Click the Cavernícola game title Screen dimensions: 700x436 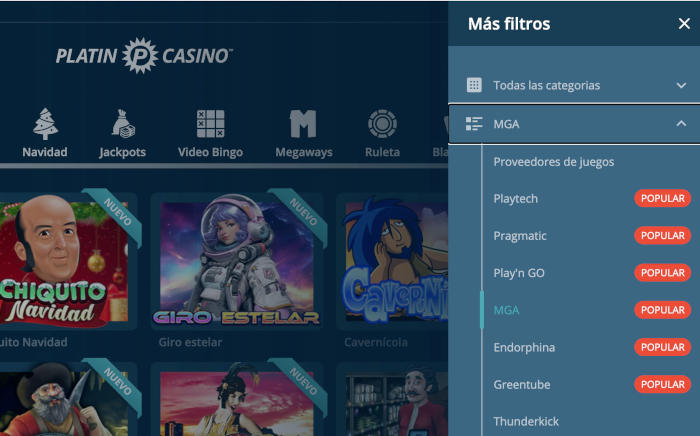pyautogui.click(x=376, y=342)
